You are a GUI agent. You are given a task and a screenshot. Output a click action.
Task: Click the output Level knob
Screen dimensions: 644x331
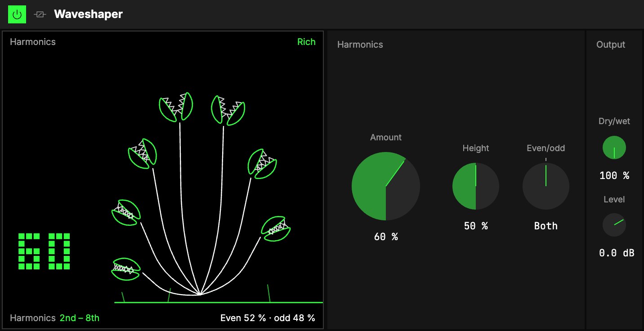(x=614, y=225)
